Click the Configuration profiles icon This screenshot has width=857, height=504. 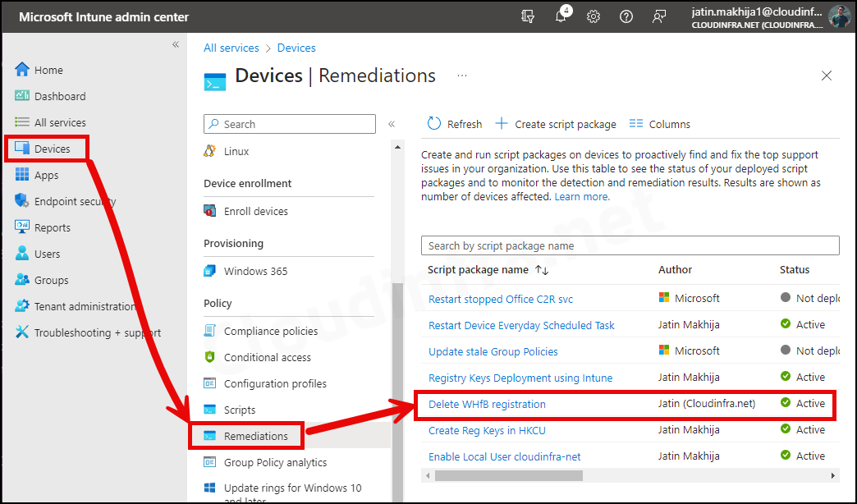coord(210,383)
